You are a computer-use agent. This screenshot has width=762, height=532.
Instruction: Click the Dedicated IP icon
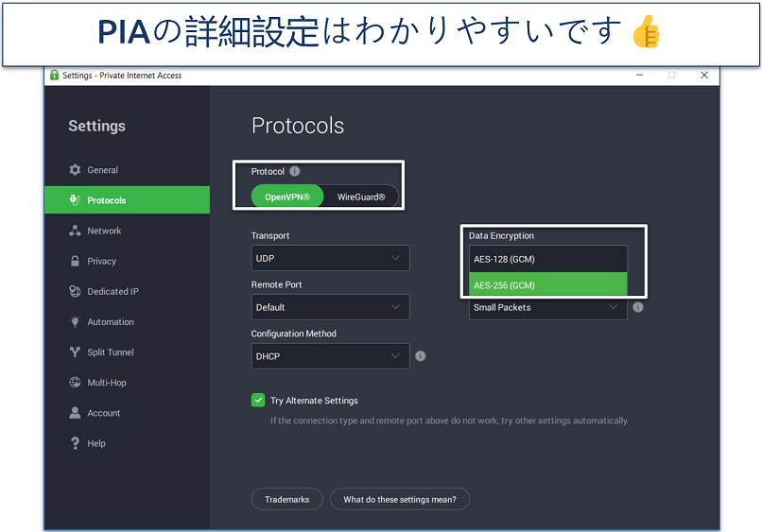76,291
